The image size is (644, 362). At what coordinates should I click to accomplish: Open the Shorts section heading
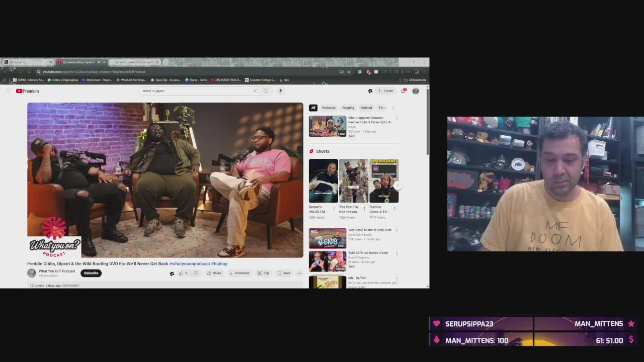[323, 151]
